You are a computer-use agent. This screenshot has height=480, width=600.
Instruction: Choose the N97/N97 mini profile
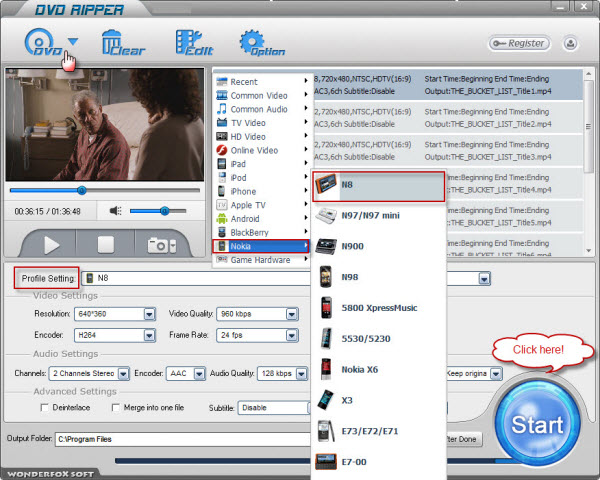point(378,216)
